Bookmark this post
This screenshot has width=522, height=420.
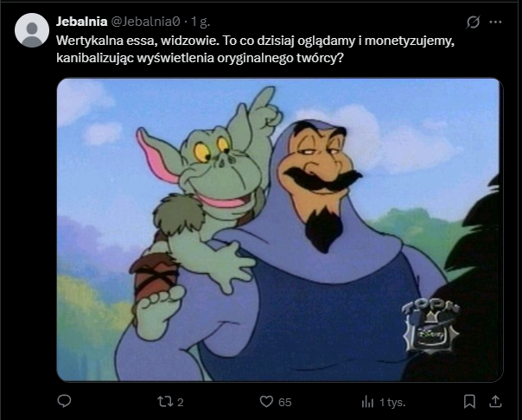[x=469, y=401]
